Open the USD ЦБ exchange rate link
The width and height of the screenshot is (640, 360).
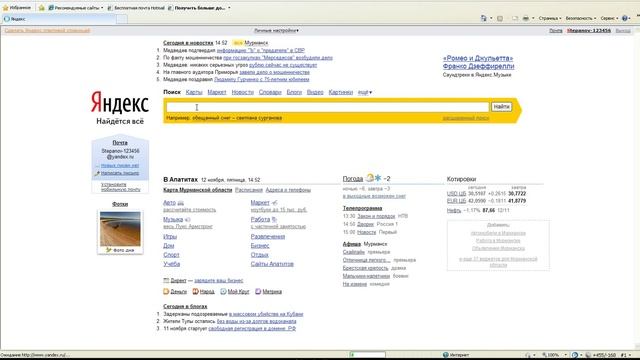(x=456, y=193)
